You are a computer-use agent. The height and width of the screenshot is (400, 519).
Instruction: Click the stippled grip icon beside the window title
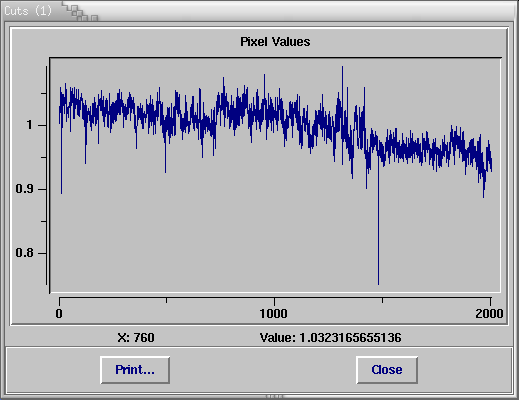click(x=80, y=12)
